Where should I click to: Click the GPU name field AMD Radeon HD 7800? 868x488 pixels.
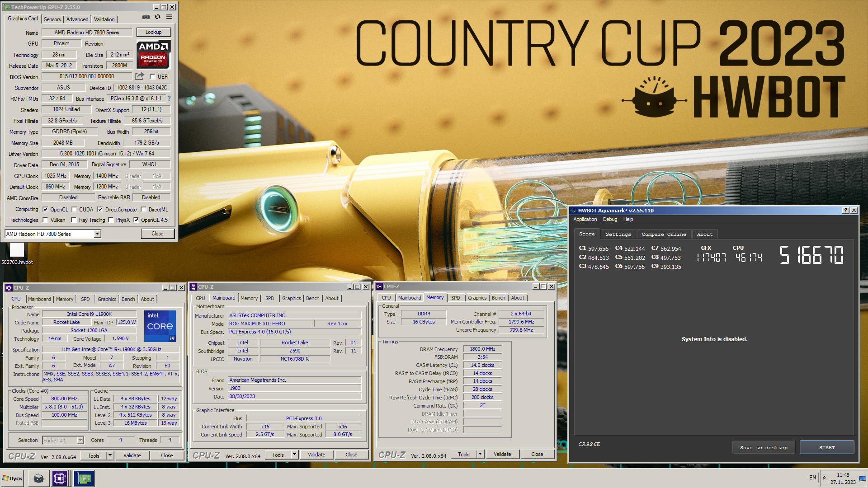click(x=87, y=33)
